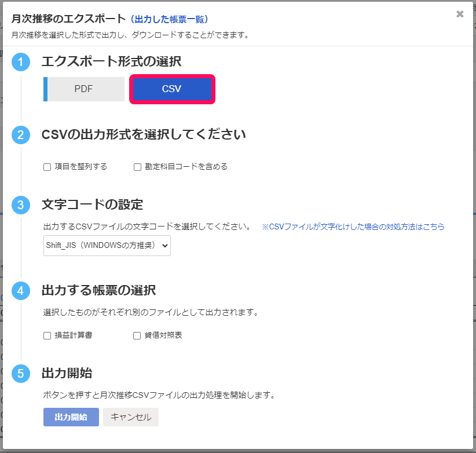Enable the 項目を整列する checkbox
This screenshot has height=453, width=476.
[47, 167]
